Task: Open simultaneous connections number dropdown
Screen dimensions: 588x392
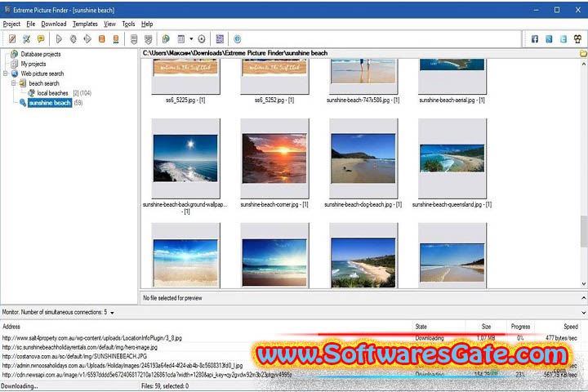Action: [112, 313]
